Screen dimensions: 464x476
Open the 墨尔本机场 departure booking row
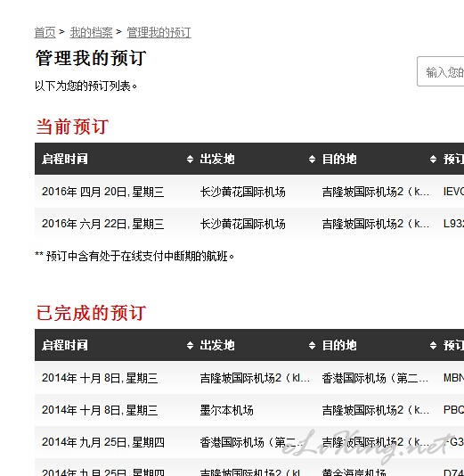(249, 410)
